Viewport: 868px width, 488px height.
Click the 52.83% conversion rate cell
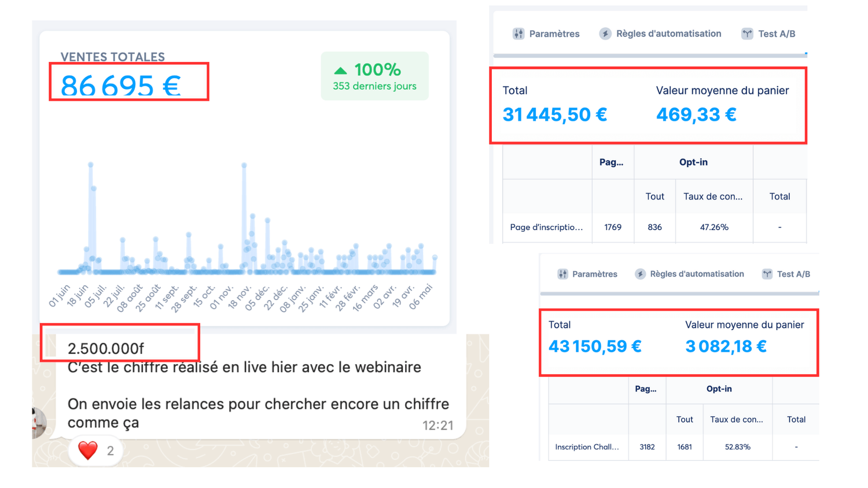point(737,447)
